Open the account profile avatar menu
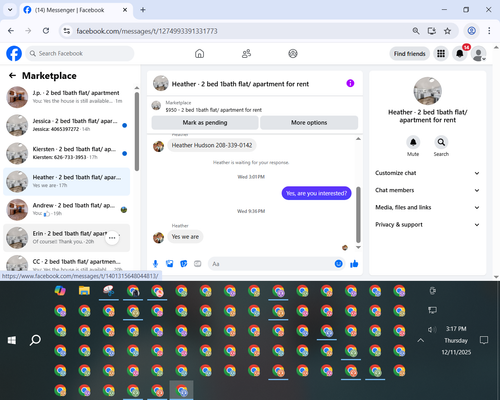The image size is (500, 400). pyautogui.click(x=478, y=54)
